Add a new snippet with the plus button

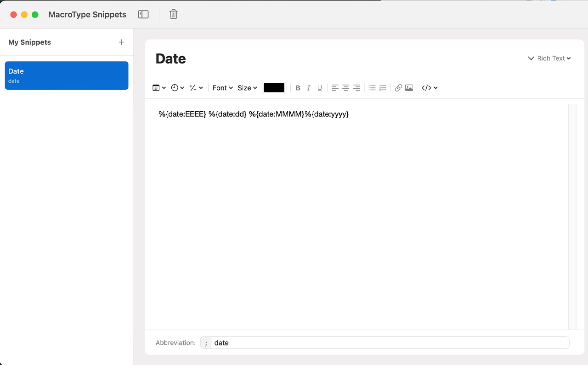click(x=121, y=42)
